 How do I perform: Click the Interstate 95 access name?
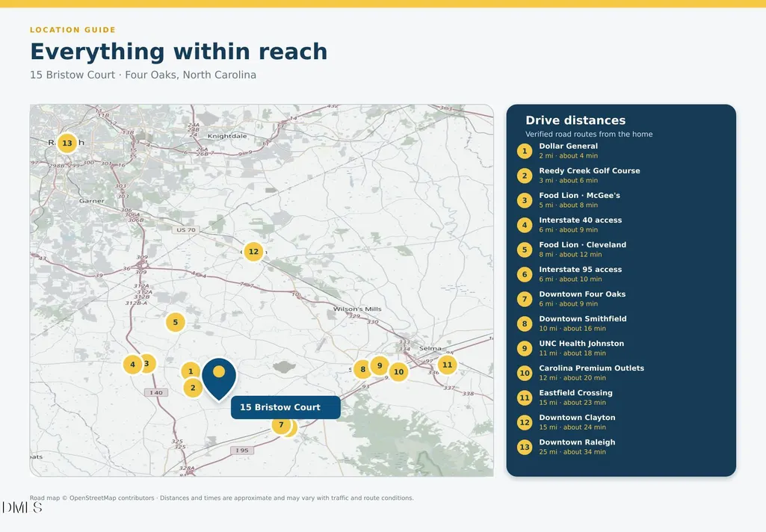click(581, 269)
